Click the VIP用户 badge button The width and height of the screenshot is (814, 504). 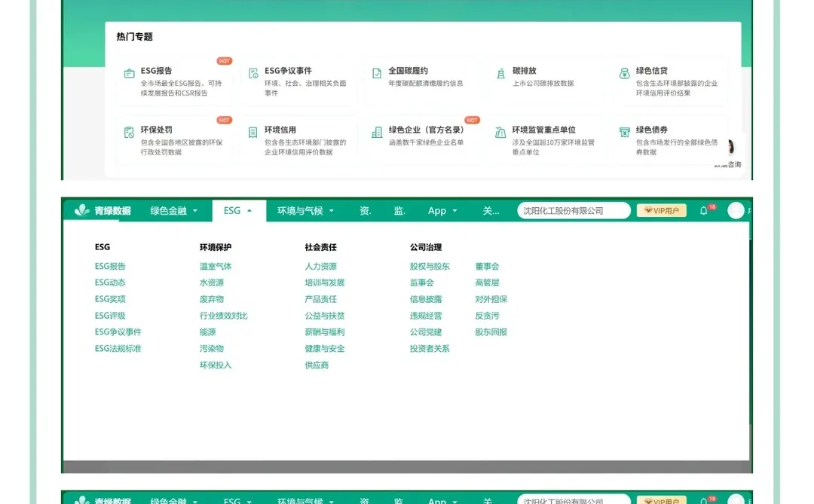click(x=662, y=210)
